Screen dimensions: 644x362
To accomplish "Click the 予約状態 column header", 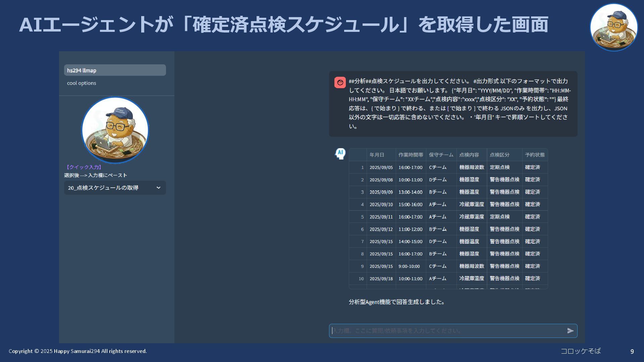I will 535,155.
